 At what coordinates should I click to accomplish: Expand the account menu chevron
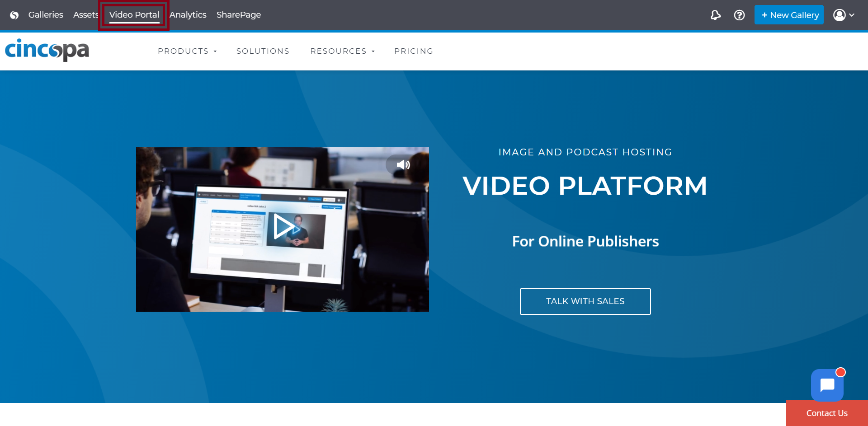pyautogui.click(x=852, y=15)
